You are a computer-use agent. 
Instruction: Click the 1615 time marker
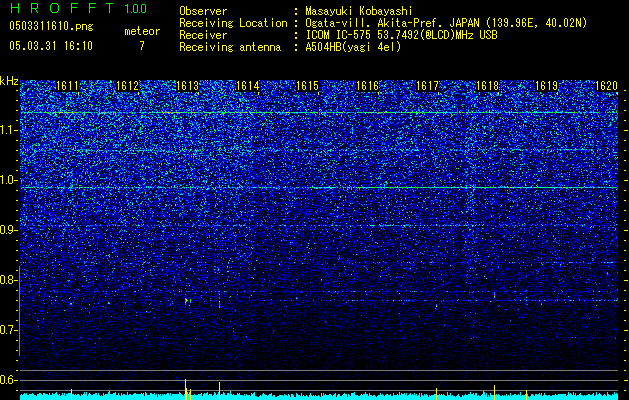tap(307, 86)
